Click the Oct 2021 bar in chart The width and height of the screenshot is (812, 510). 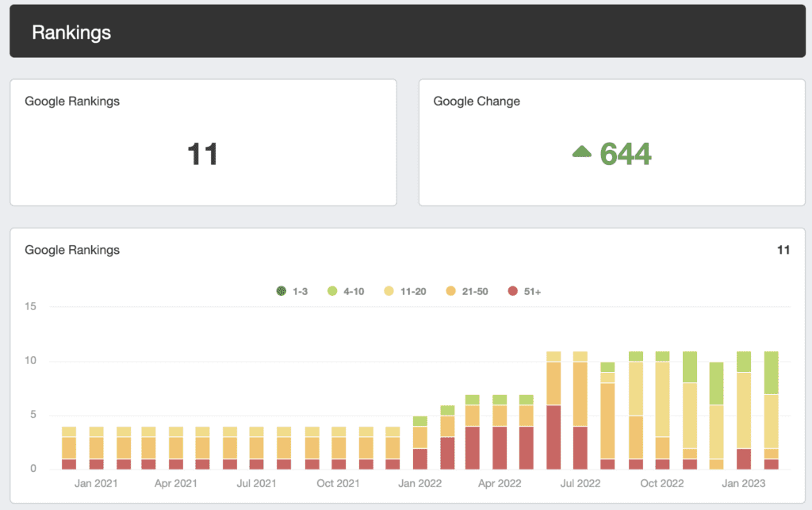click(339, 448)
